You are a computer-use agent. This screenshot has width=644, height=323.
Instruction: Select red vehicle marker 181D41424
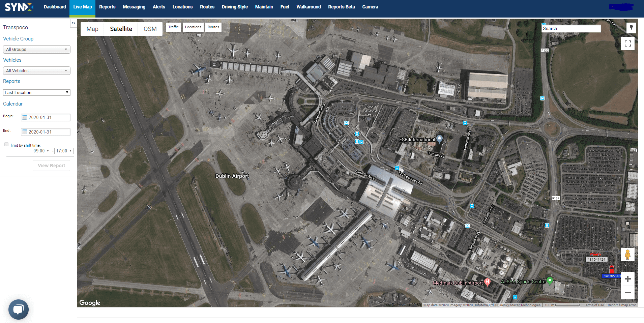tap(595, 255)
